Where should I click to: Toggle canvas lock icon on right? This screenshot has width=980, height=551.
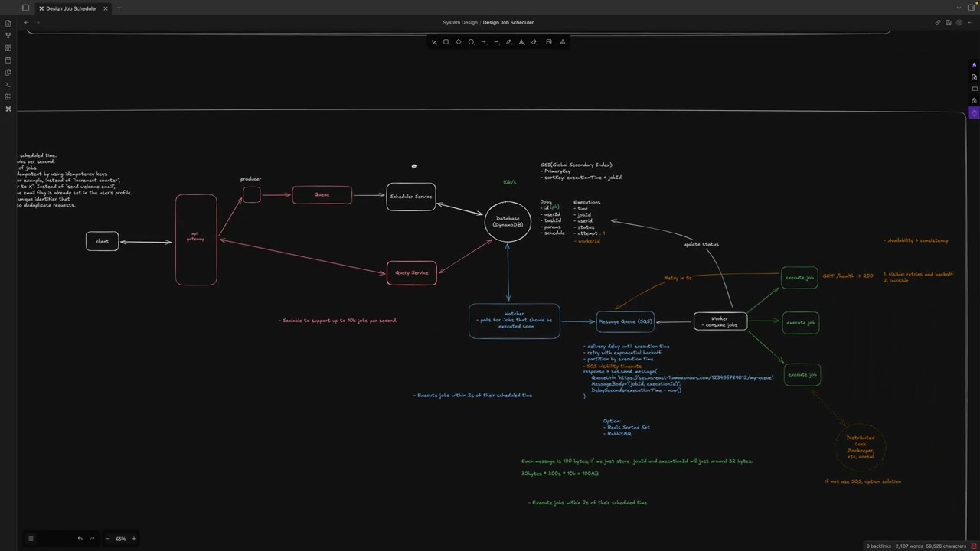pyautogui.click(x=974, y=100)
